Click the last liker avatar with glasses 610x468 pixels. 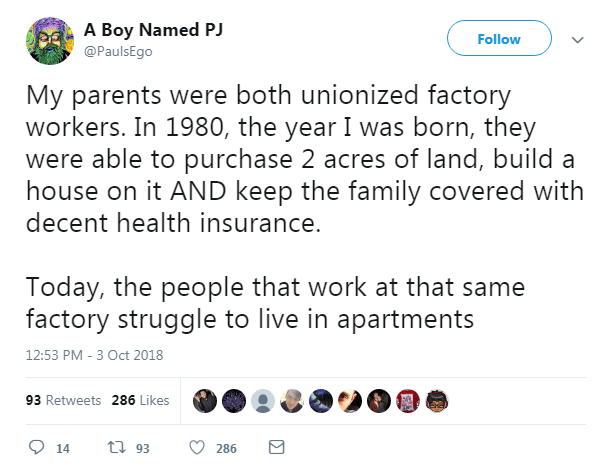(x=436, y=400)
